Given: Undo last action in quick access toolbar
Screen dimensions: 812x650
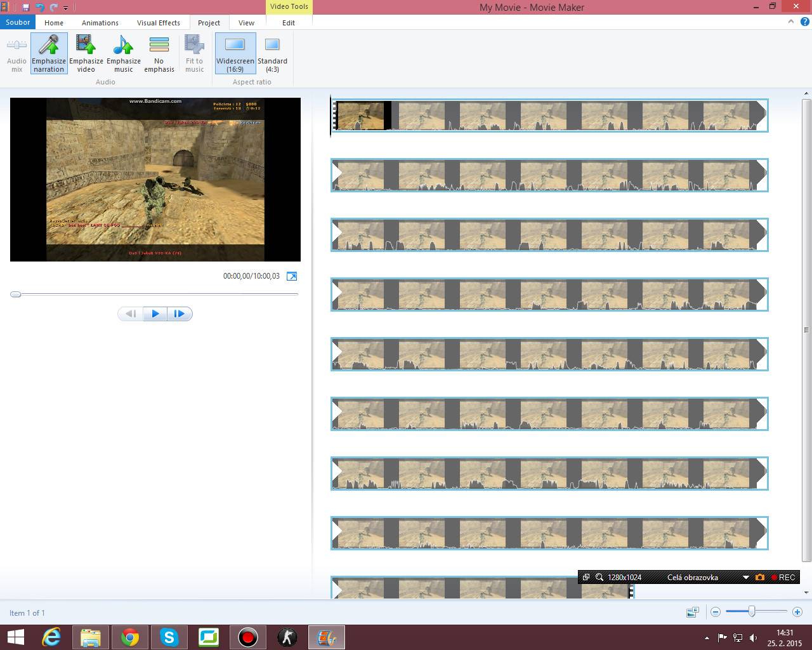Looking at the screenshot, I should [40, 7].
